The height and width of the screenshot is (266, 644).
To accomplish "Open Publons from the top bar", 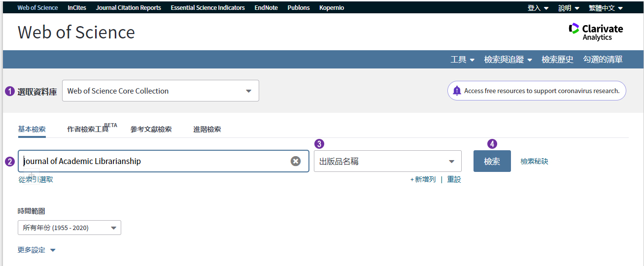I will 299,7.
